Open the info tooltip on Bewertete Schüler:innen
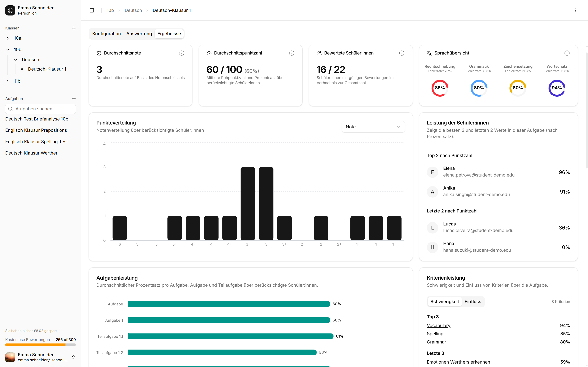Image resolution: width=588 pixels, height=367 pixels. tap(402, 53)
